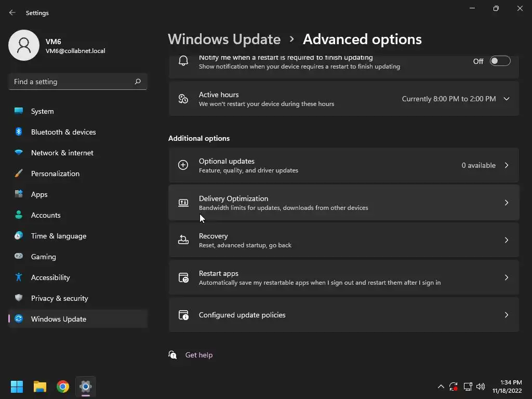Click the Bluetooth icon in sidebar
The image size is (532, 399).
point(19,131)
